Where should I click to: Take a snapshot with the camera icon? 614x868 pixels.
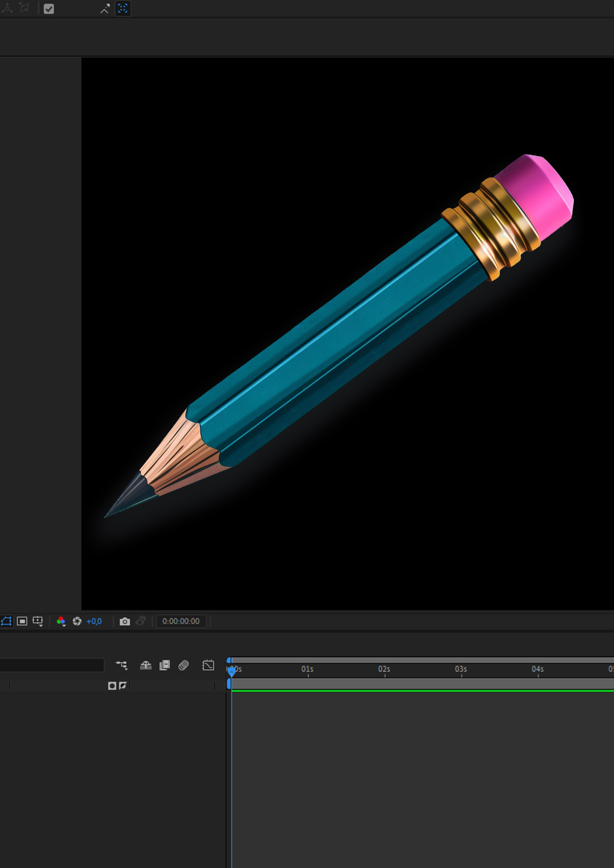click(125, 622)
